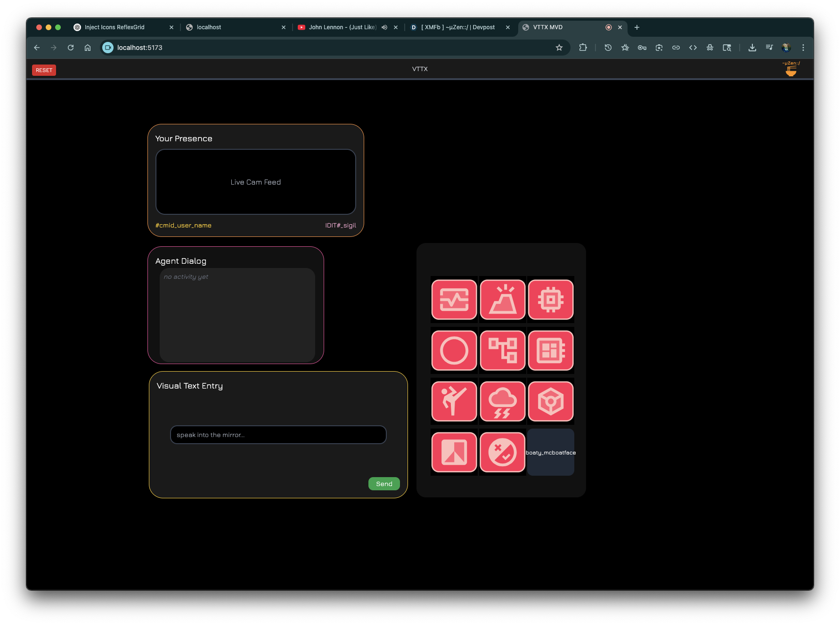
Task: Focus the 'speak into the mirror...' text field
Action: tap(278, 435)
